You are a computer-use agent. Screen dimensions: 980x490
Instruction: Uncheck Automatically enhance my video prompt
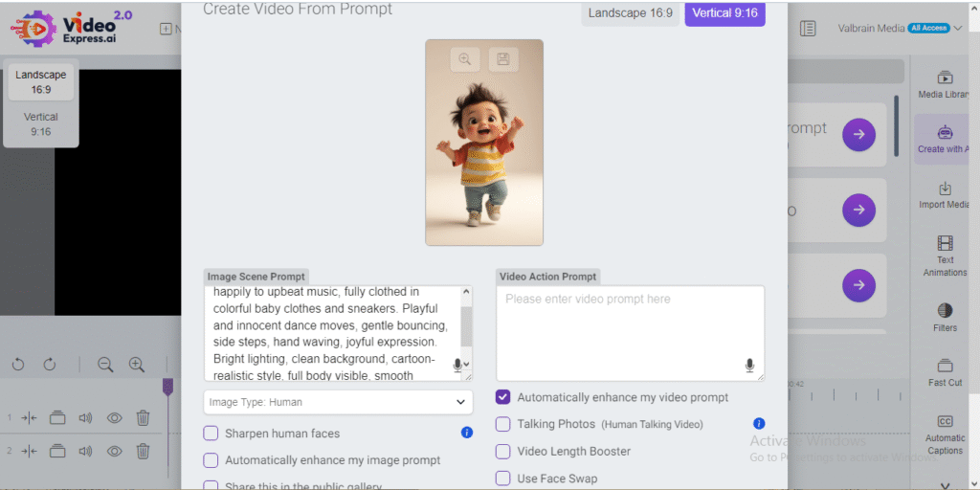[x=502, y=397]
